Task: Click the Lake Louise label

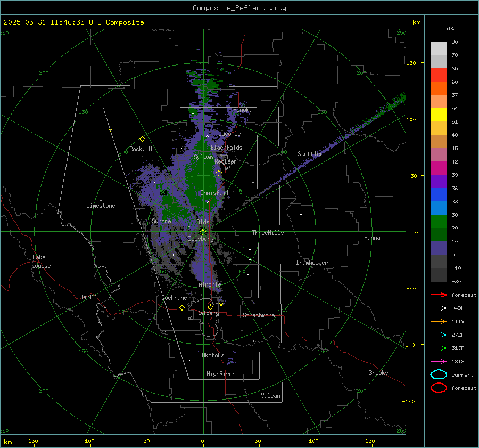Action: click(x=41, y=262)
